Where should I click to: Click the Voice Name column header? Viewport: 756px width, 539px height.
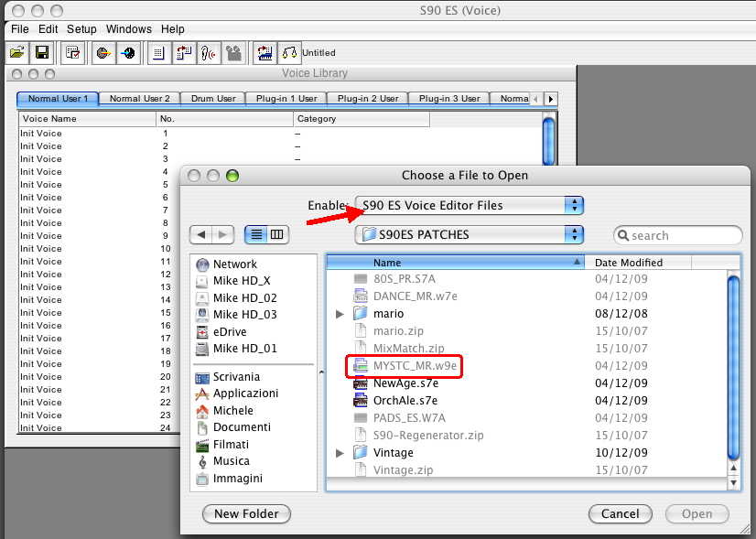pyautogui.click(x=87, y=119)
